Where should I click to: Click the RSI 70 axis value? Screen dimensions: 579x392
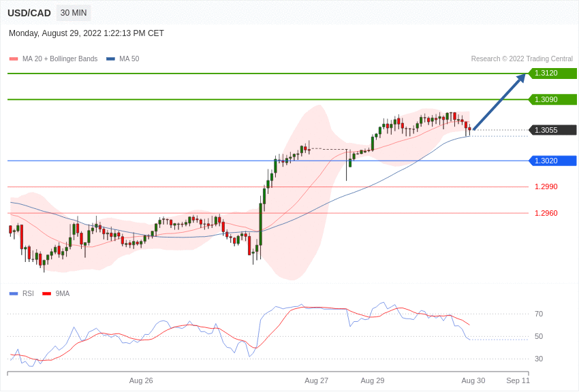pos(539,314)
